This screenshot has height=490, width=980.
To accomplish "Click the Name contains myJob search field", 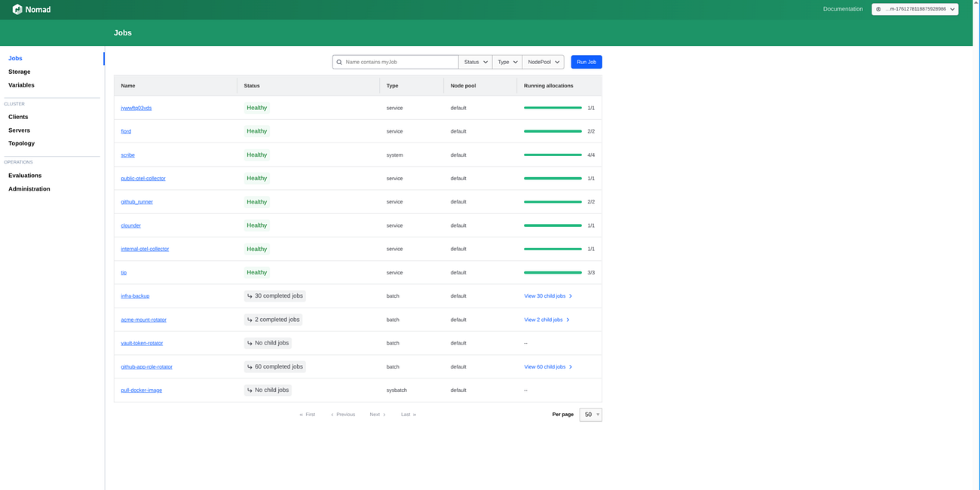I will click(392, 61).
